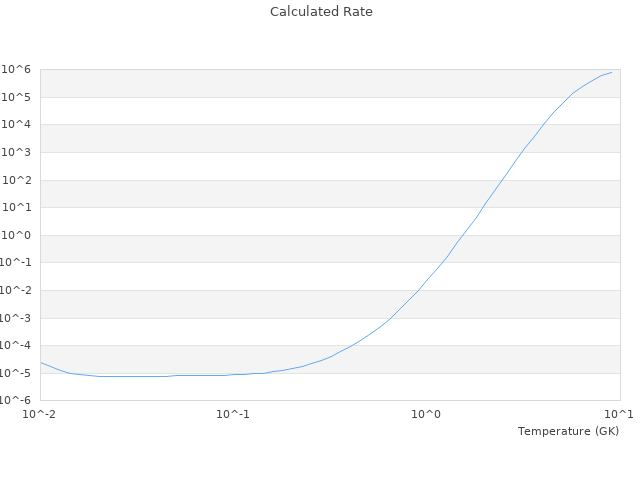640x480 pixels.
Task: Pick the 10^-1 y-axis tick label
Action: tap(19, 263)
